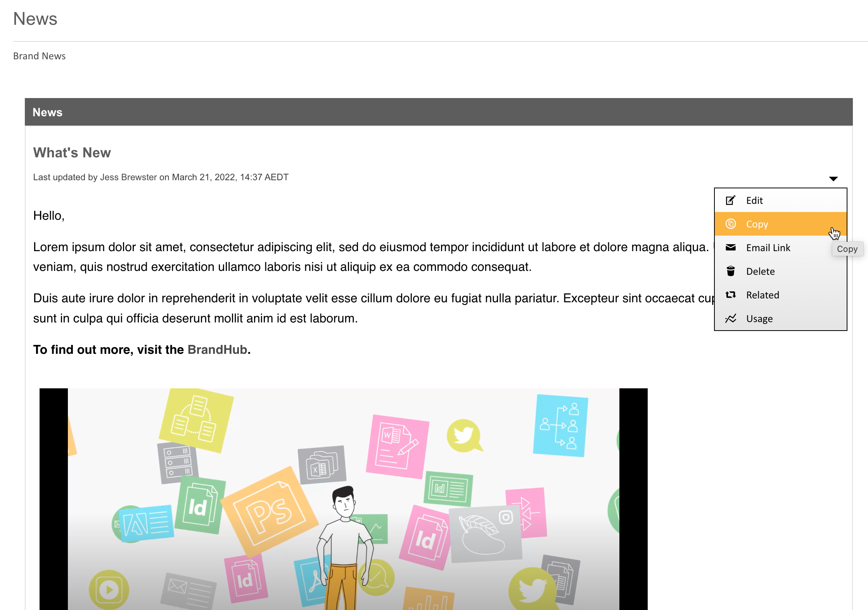Click the Copy icon in menu
The width and height of the screenshot is (868, 610).
(x=731, y=224)
